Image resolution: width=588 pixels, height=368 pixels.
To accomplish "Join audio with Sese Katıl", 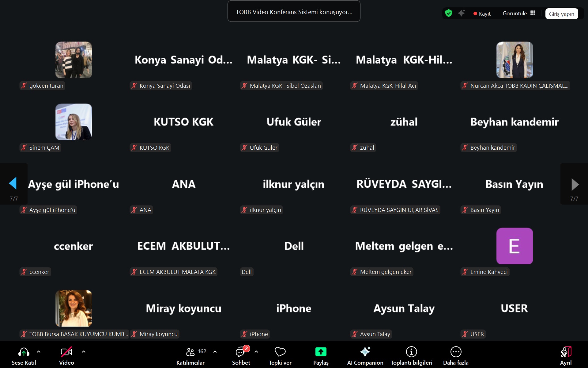I will click(x=24, y=356).
